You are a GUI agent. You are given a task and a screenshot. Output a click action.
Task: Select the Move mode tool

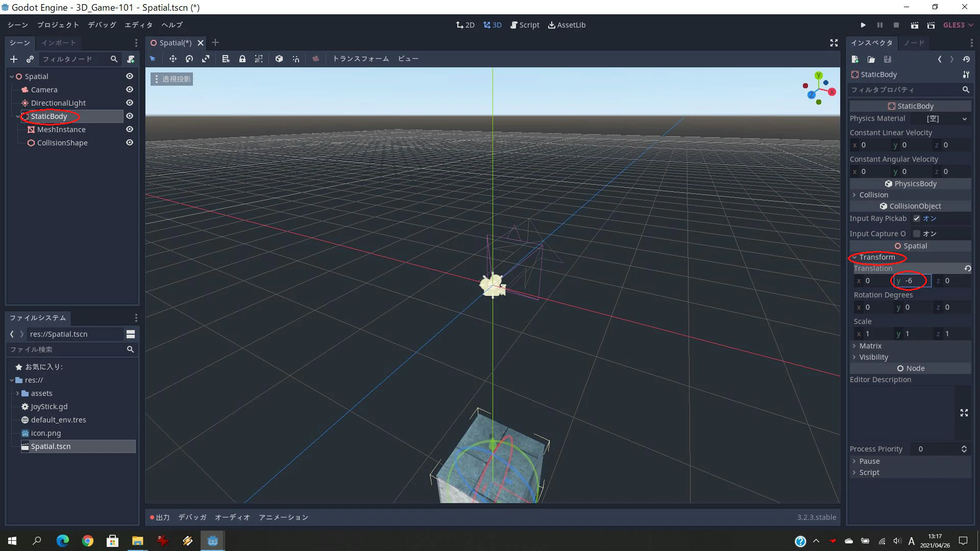(x=173, y=59)
